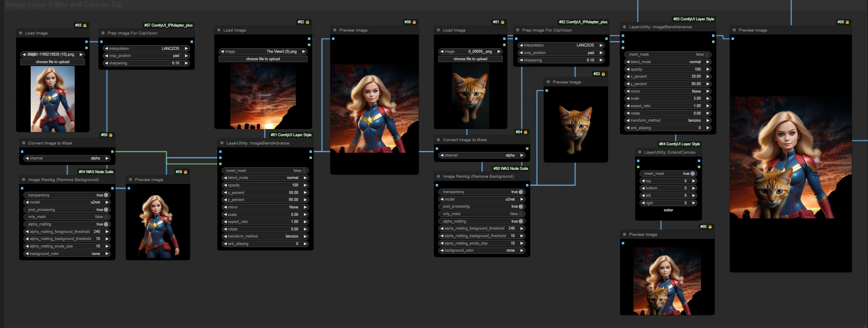Collapse the LayerUtility: ExtendCanvas node via its title dot
Screen dimensions: 868x328
639,152
